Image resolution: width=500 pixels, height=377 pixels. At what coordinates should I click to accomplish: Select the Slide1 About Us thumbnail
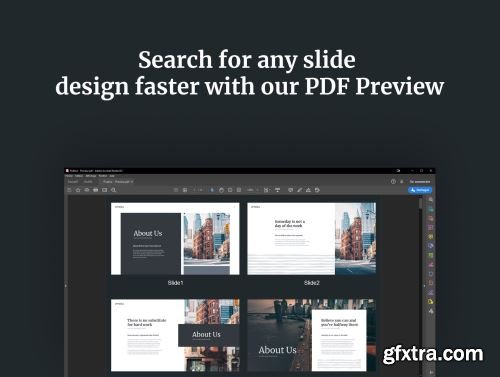[175, 239]
